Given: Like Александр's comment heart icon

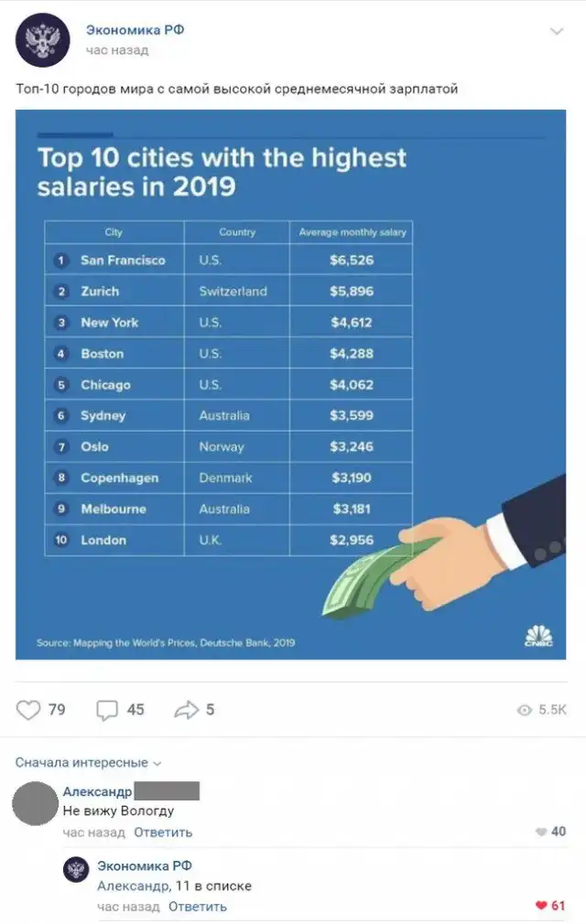Looking at the screenshot, I should coord(540,833).
